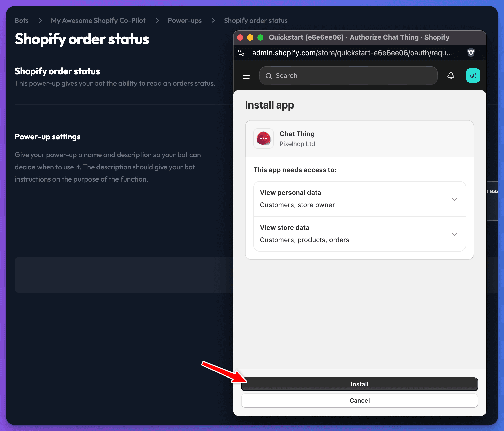Click the admin.shopify.com address bar URL
This screenshot has height=431, width=504.
352,53
